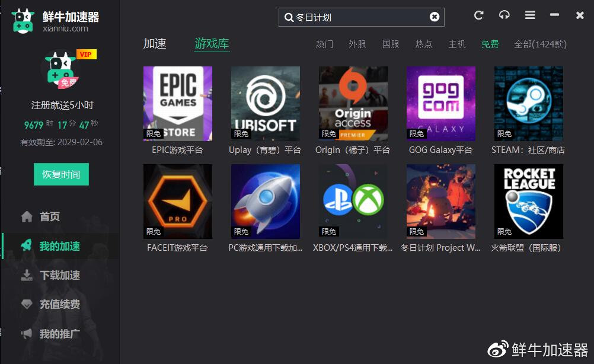The width and height of the screenshot is (594, 364).
Task: Click the search field containing 冬日计划
Action: tap(361, 17)
